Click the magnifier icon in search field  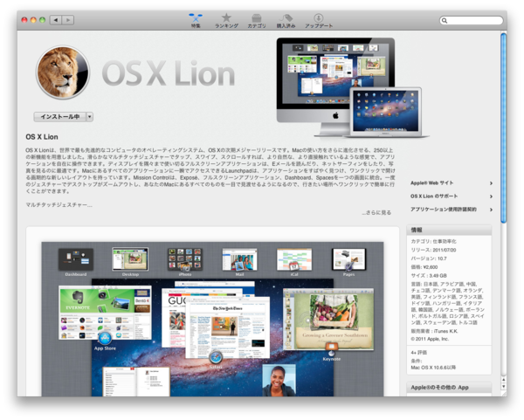(445, 21)
